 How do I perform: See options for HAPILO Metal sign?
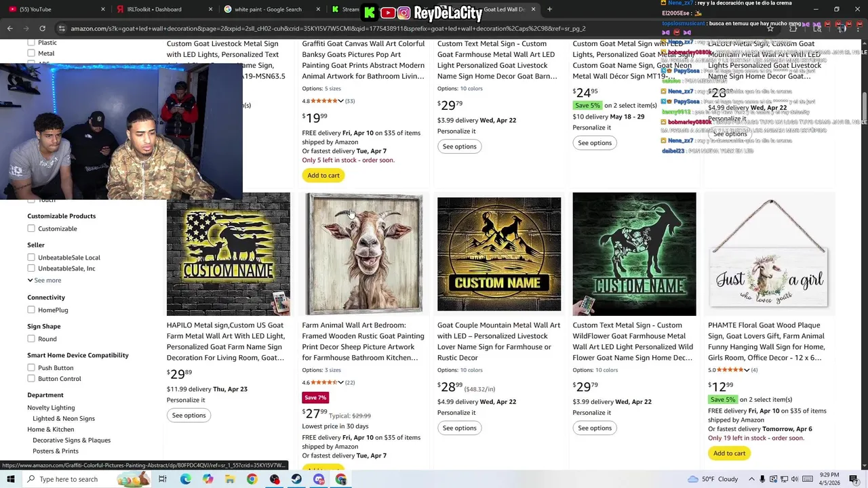coord(189,415)
